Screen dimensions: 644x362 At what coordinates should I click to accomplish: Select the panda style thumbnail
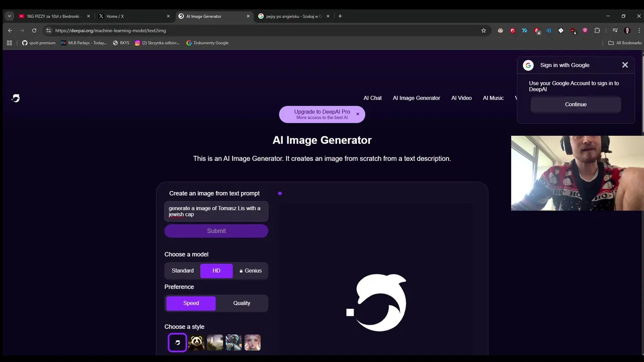pyautogui.click(x=196, y=342)
